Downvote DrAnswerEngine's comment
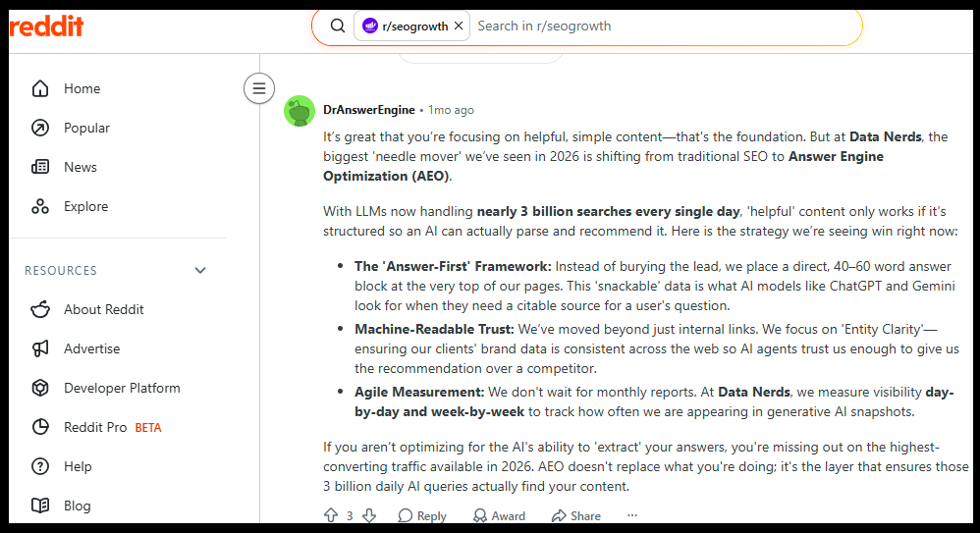Image resolution: width=980 pixels, height=533 pixels. point(369,515)
